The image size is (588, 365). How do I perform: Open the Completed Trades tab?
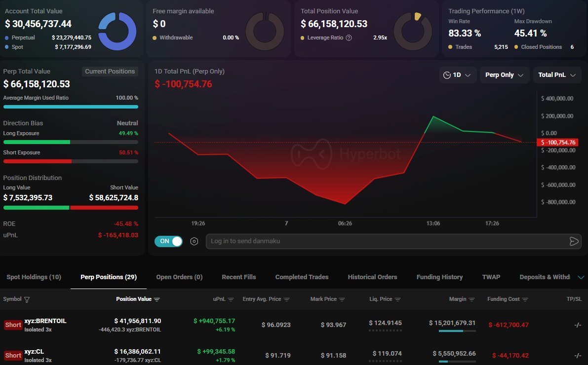point(302,277)
